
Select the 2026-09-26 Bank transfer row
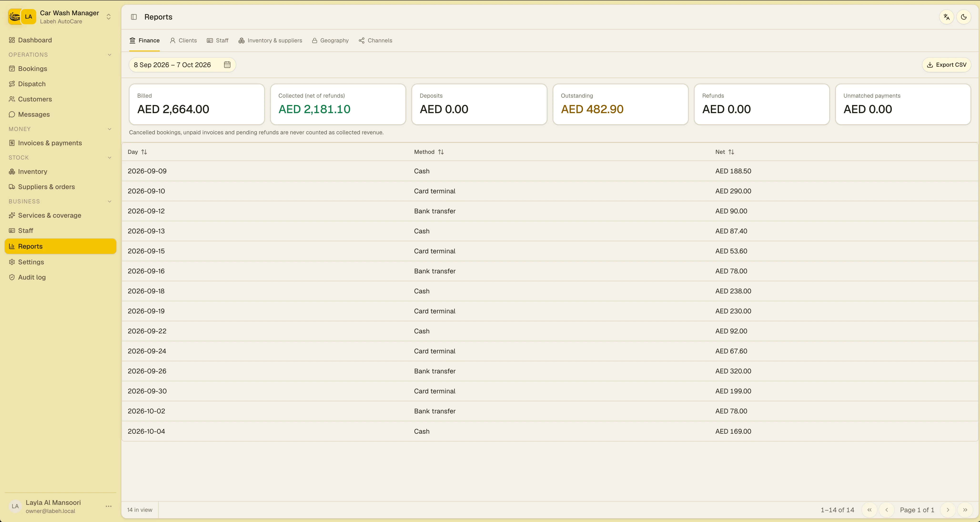coord(550,371)
